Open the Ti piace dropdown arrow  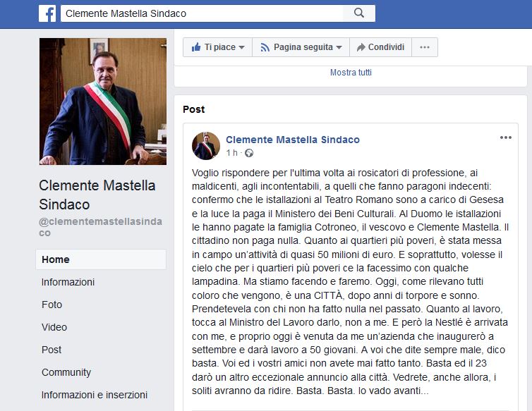(242, 47)
